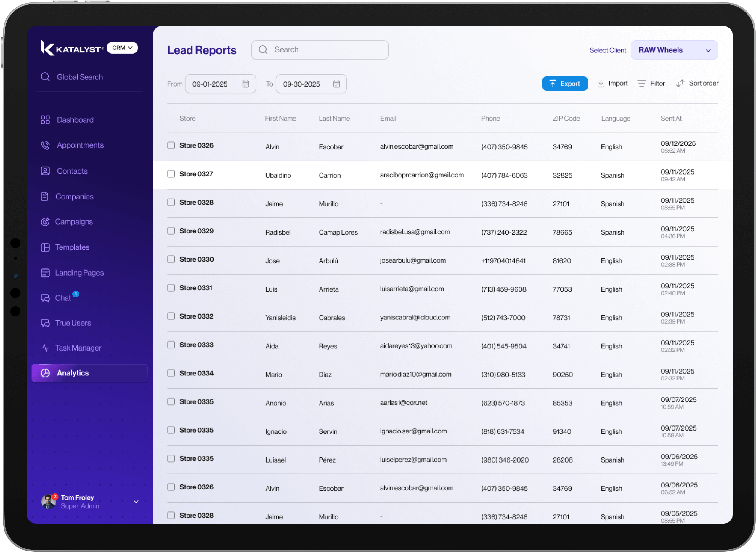The height and width of the screenshot is (552, 756).
Task: Open the calendar picker in To date
Action: tap(336, 84)
